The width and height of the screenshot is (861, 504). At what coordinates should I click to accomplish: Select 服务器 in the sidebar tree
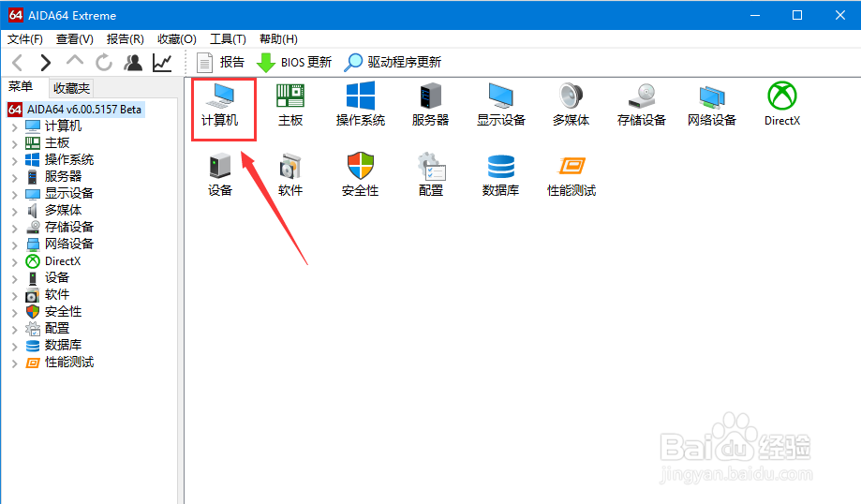(x=63, y=177)
